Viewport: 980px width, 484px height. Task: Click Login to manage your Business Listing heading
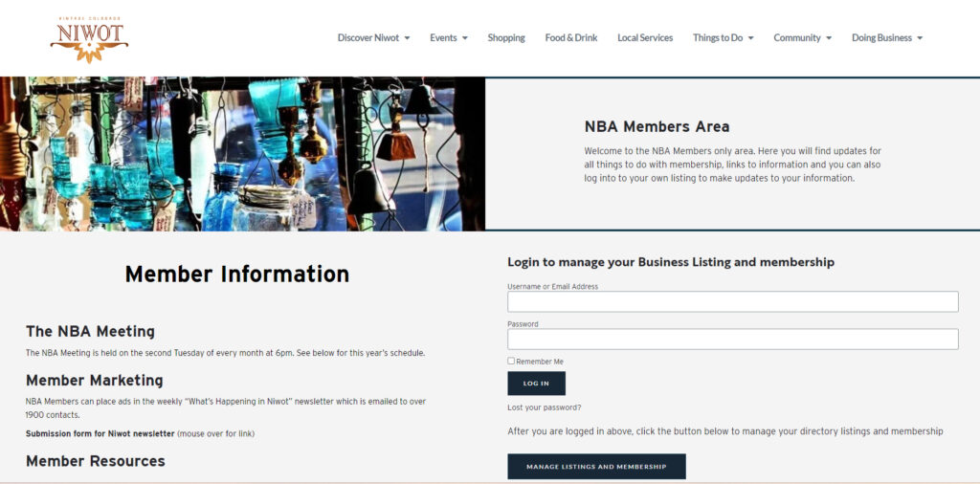click(x=671, y=262)
